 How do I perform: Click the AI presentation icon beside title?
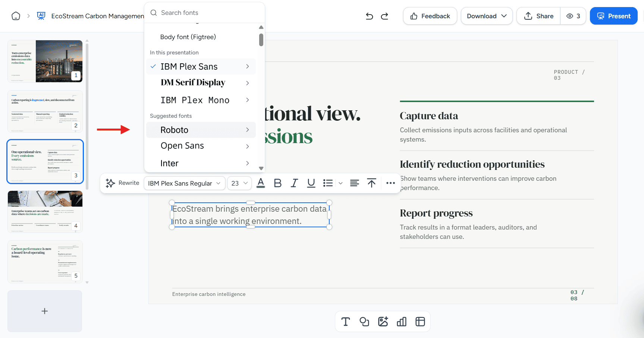coord(41,16)
